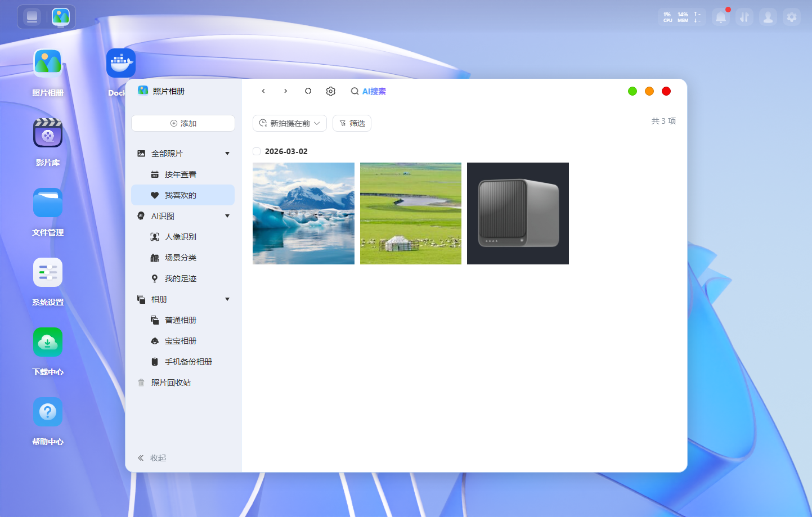The image size is (812, 517).
Task: Collapse the sidebar with 收起
Action: pos(152,458)
